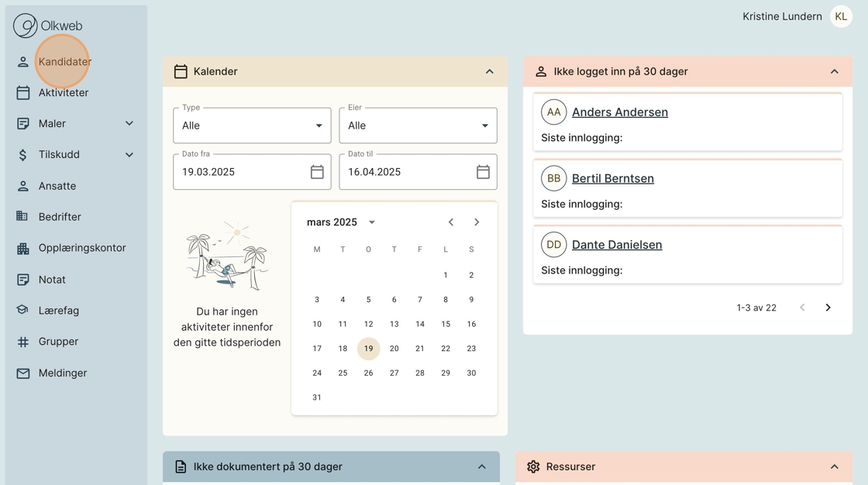Collapse the Kalender panel

[489, 71]
